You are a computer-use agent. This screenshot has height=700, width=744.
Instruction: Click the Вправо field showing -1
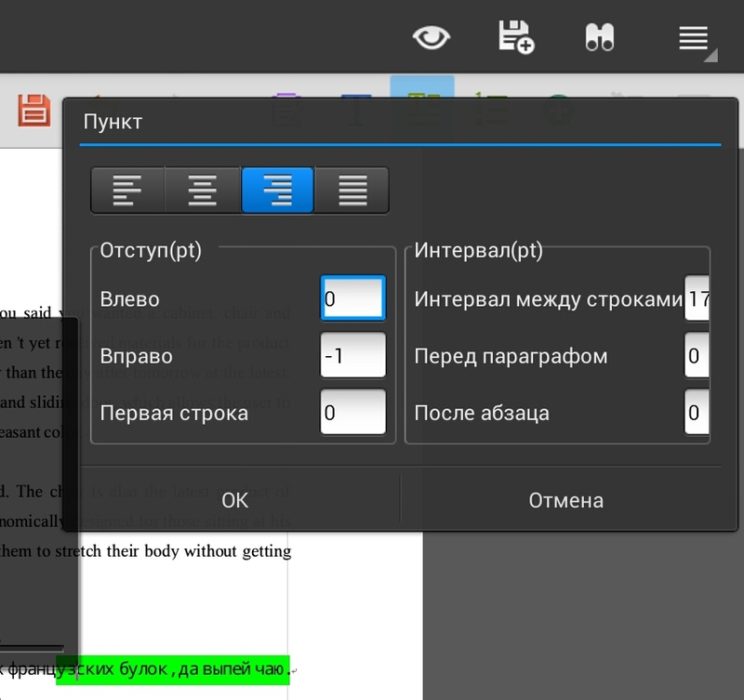coord(353,354)
